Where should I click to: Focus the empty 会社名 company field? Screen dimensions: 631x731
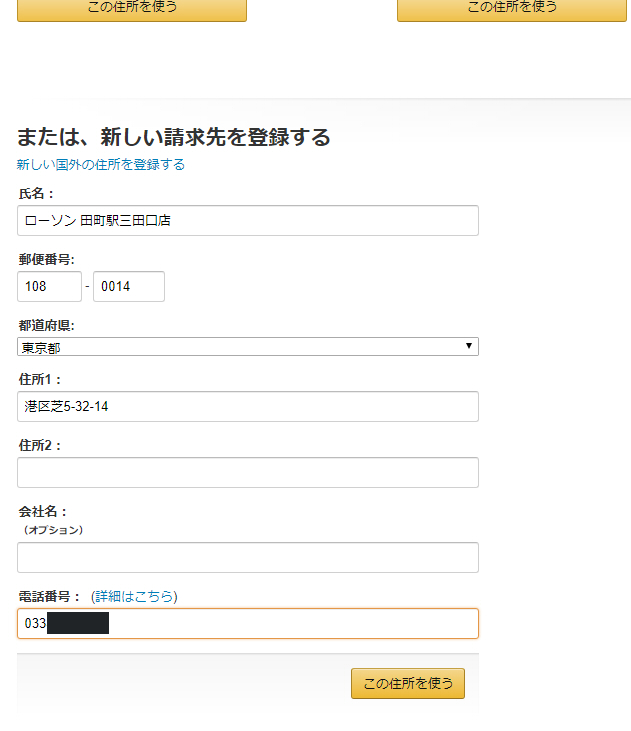248,558
